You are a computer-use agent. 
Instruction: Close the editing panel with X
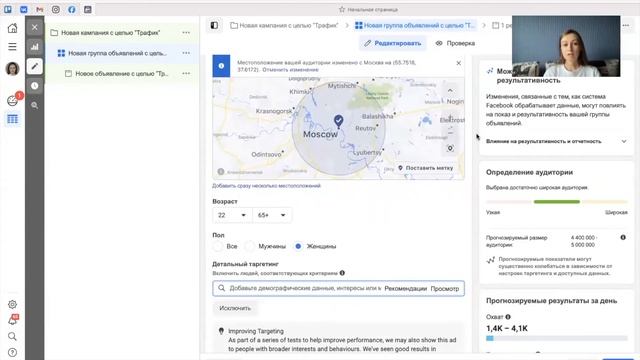(35, 27)
